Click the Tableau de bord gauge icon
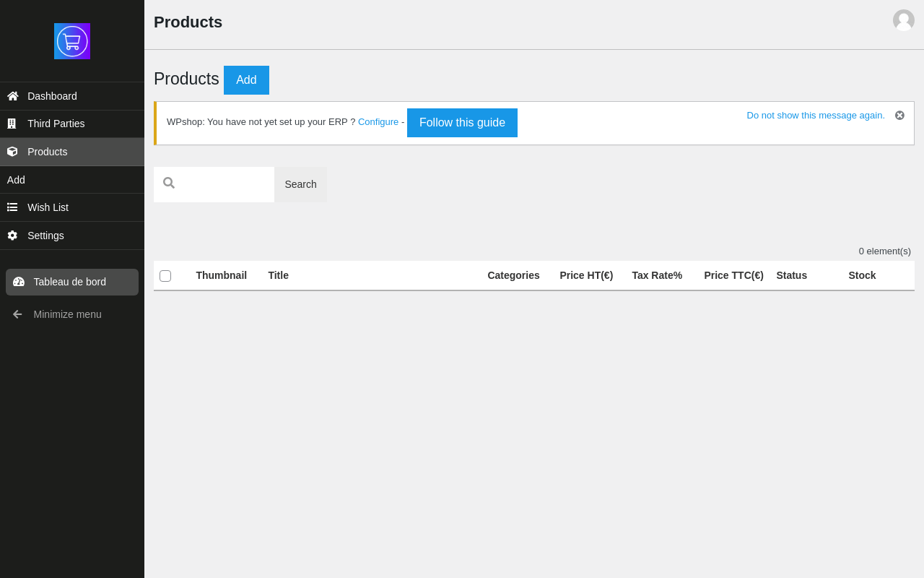Viewport: 924px width, 578px height. click(x=19, y=282)
